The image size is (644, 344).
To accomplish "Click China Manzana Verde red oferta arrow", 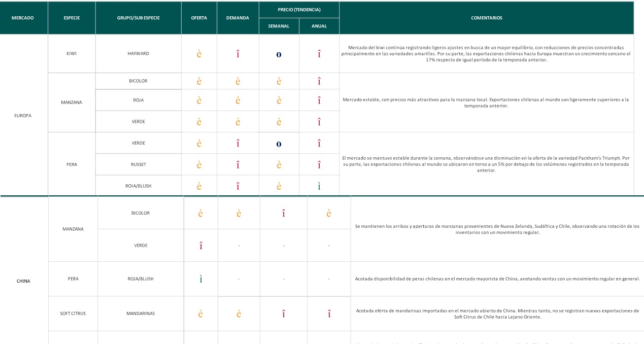I will 201,246.
